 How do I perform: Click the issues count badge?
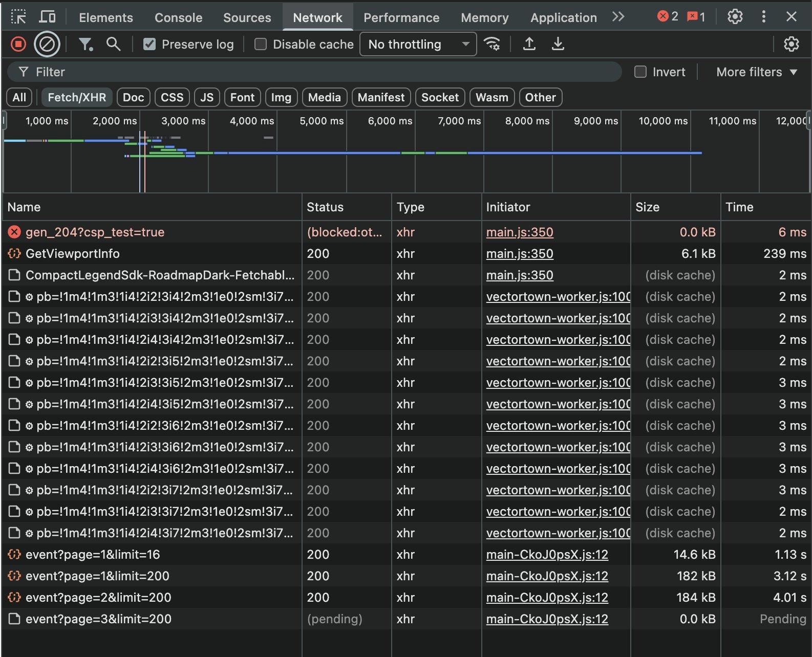point(696,17)
